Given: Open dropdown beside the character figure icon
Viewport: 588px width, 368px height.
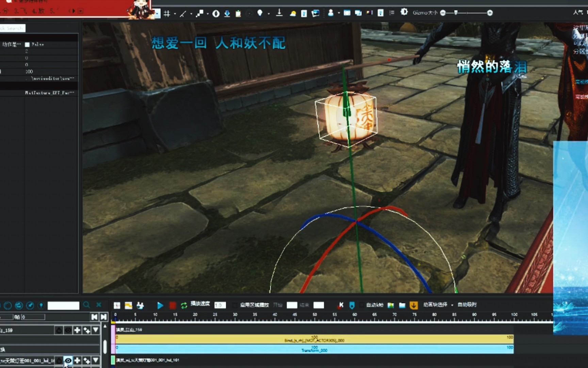Looking at the screenshot, I should (339, 14).
